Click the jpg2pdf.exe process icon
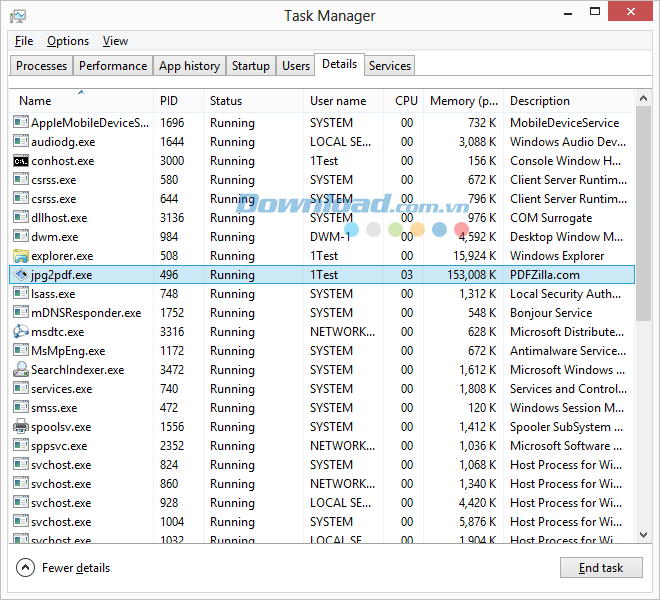The height and width of the screenshot is (600, 660). [21, 275]
